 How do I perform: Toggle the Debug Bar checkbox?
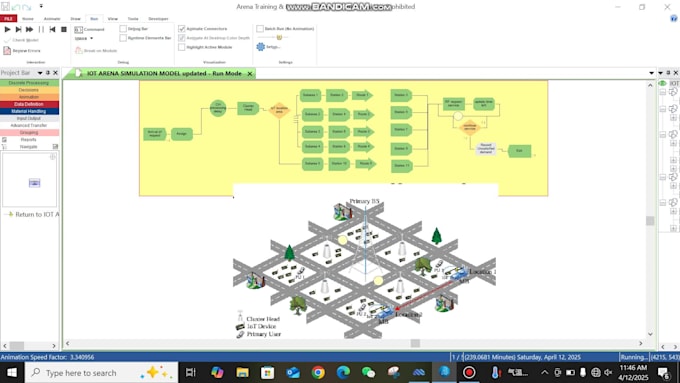click(123, 29)
